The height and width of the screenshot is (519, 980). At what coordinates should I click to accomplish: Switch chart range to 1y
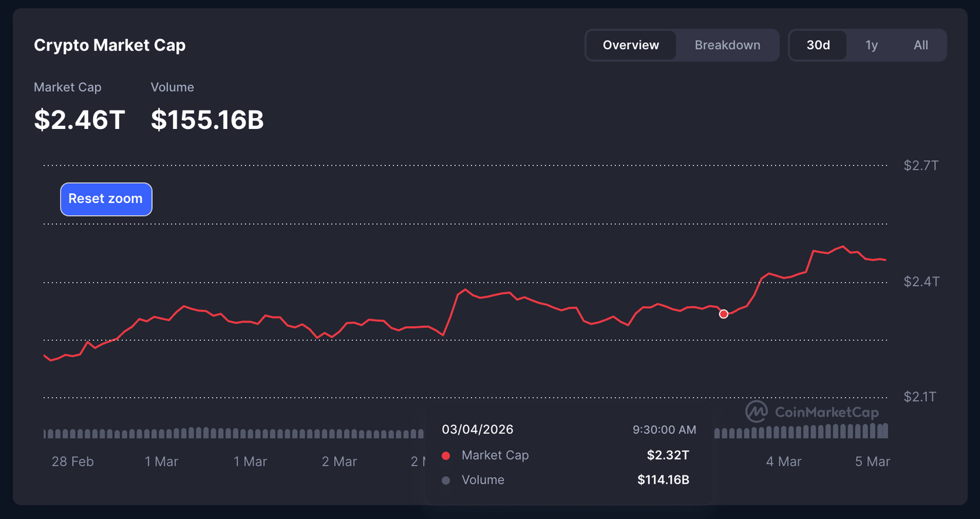point(871,45)
